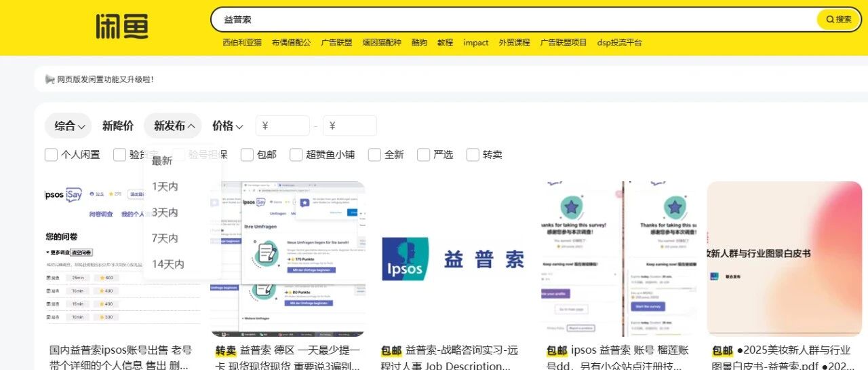Image resolution: width=868 pixels, height=370 pixels.
Task: Collapse the 新发布 dropdown
Action: (173, 126)
